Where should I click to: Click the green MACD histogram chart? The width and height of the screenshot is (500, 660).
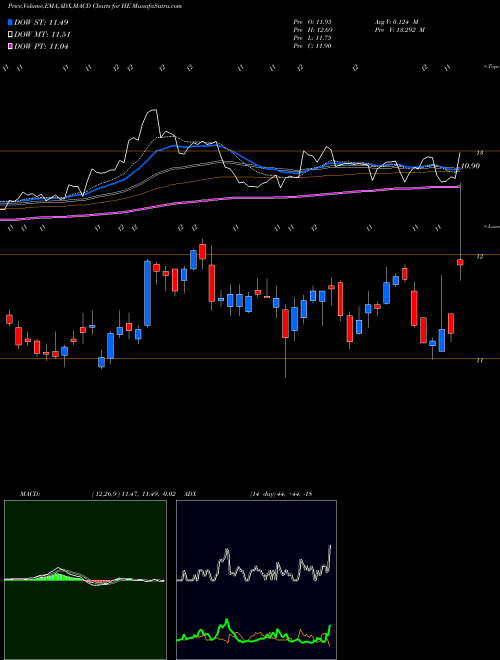(x=85, y=580)
